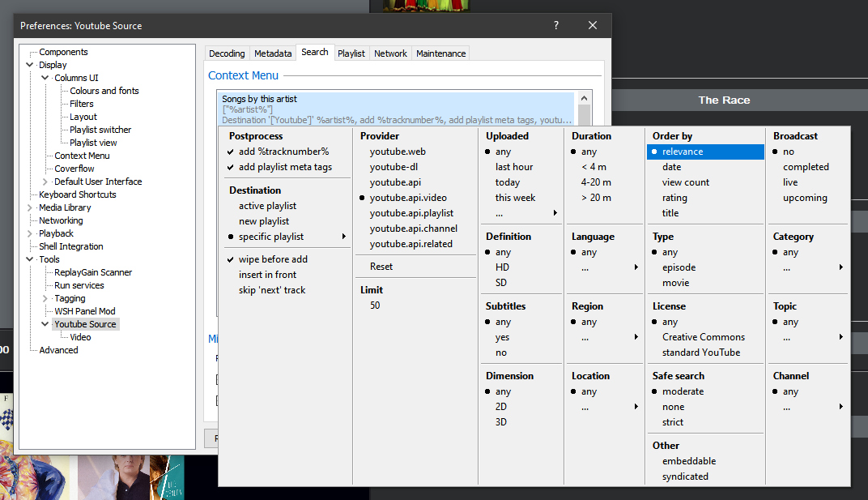Viewport: 868px width, 500px height.
Task: Select Keyboard Shortcuts in preferences tree
Action: [78, 194]
